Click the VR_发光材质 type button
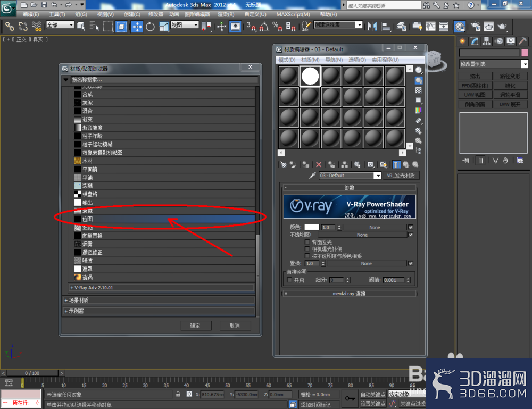 point(401,176)
